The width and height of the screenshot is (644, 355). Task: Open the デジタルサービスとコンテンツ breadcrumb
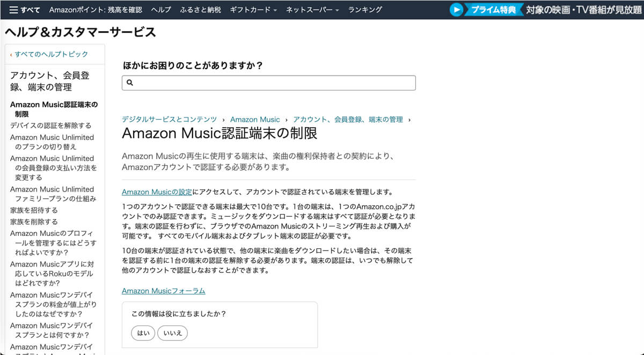click(x=169, y=120)
